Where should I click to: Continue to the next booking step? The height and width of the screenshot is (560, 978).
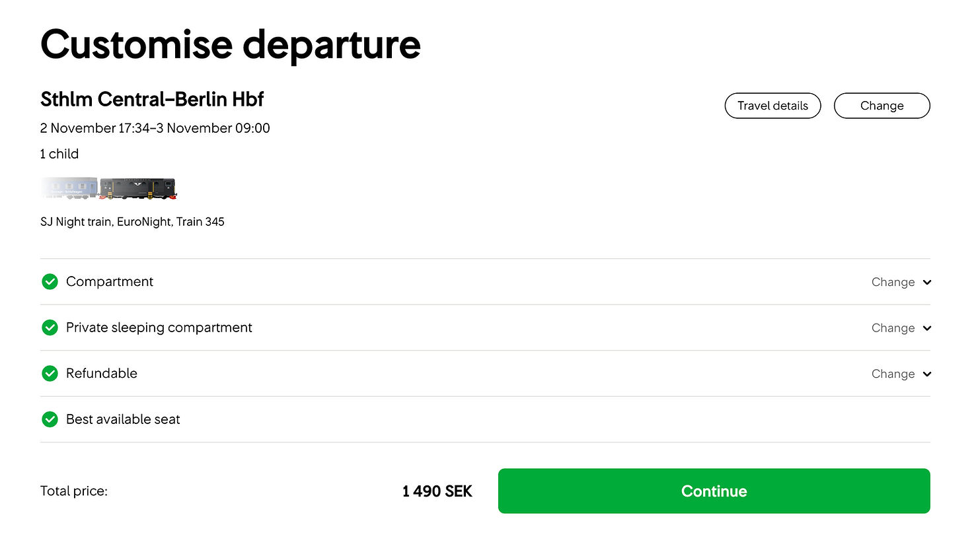[x=714, y=491]
